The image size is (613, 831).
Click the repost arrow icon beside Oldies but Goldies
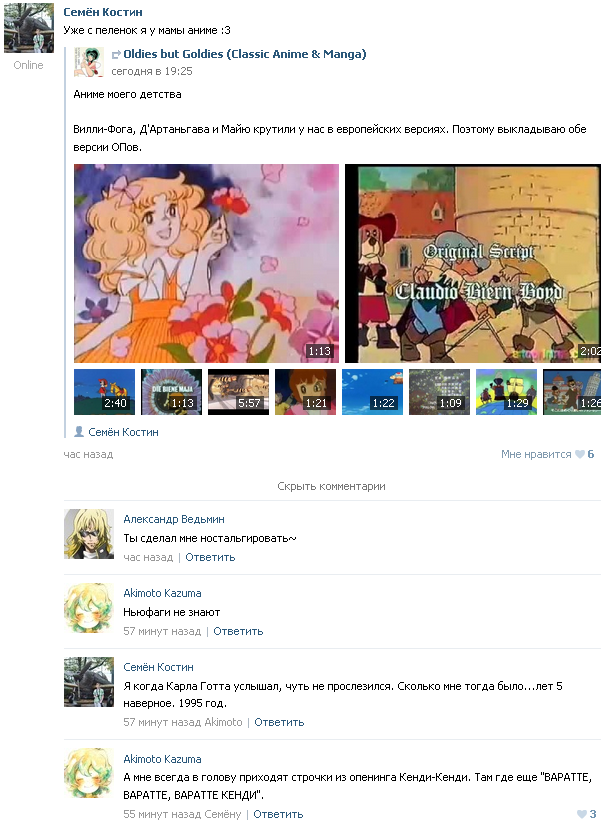pos(116,55)
